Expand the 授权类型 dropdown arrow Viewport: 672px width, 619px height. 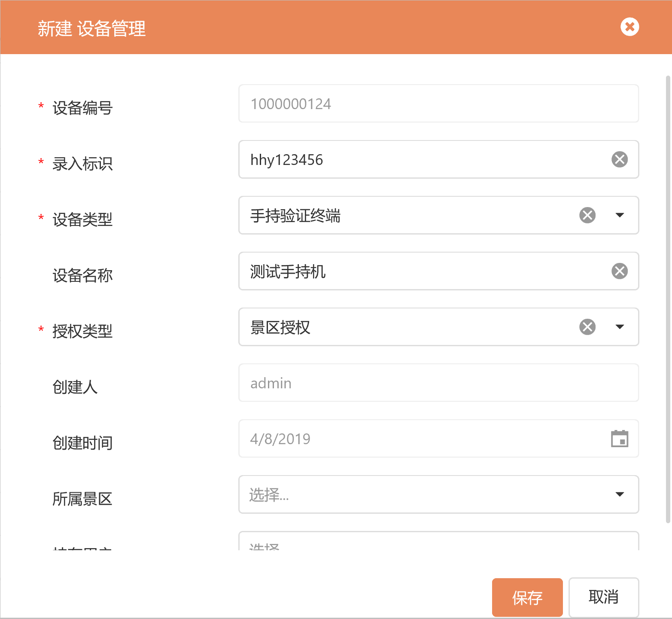[x=619, y=327]
